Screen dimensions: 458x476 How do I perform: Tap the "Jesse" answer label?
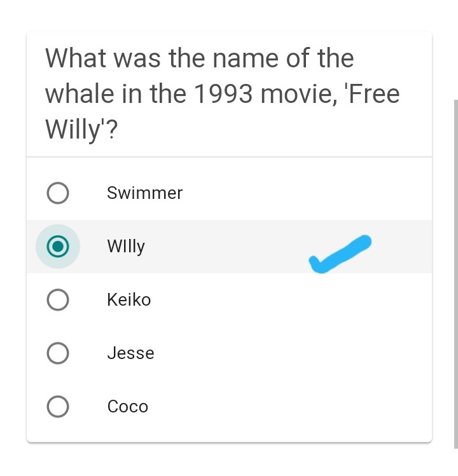(130, 353)
